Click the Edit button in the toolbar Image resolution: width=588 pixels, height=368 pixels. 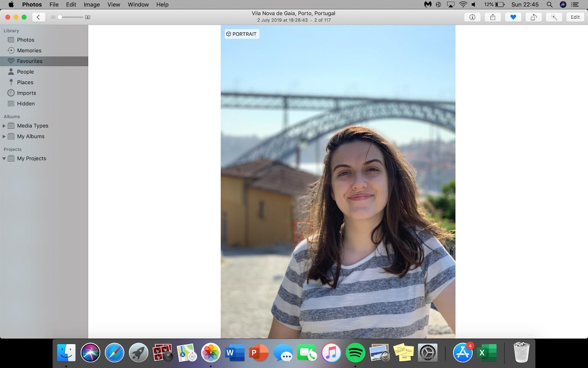[575, 17]
